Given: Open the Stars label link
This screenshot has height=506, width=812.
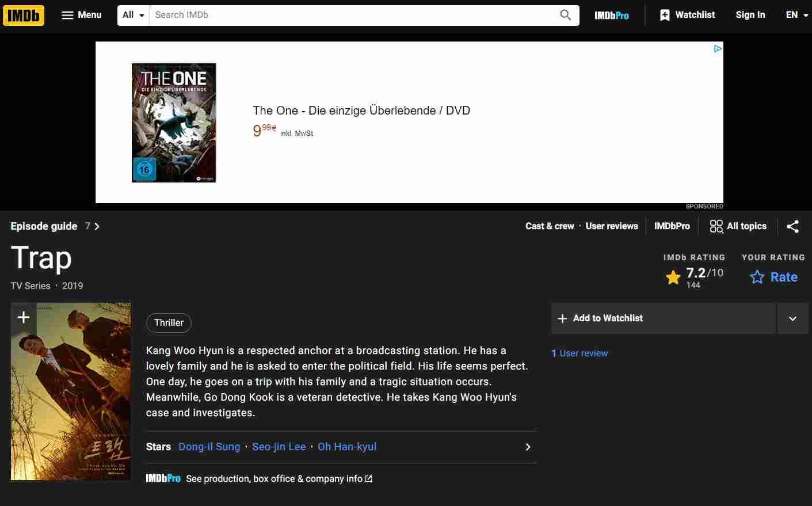Looking at the screenshot, I should coord(158,447).
